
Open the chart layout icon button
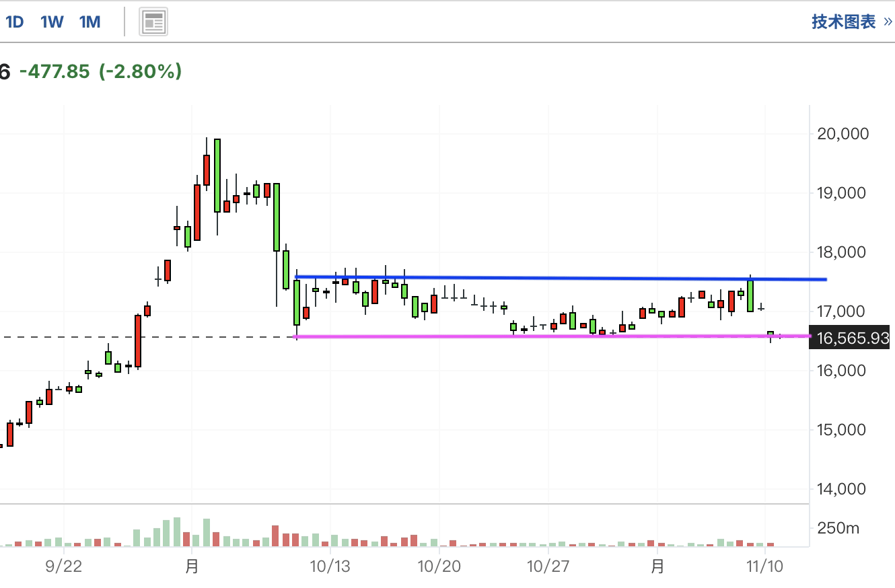(x=153, y=23)
